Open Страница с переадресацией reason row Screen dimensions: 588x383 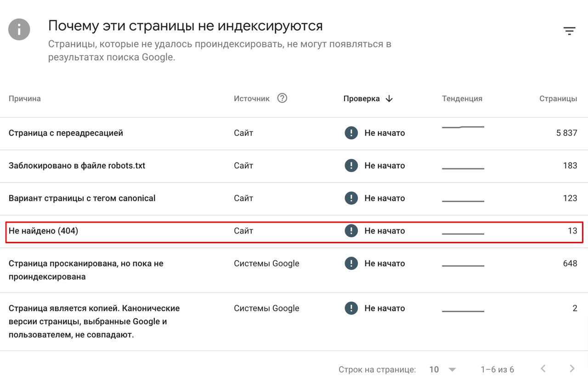point(66,133)
